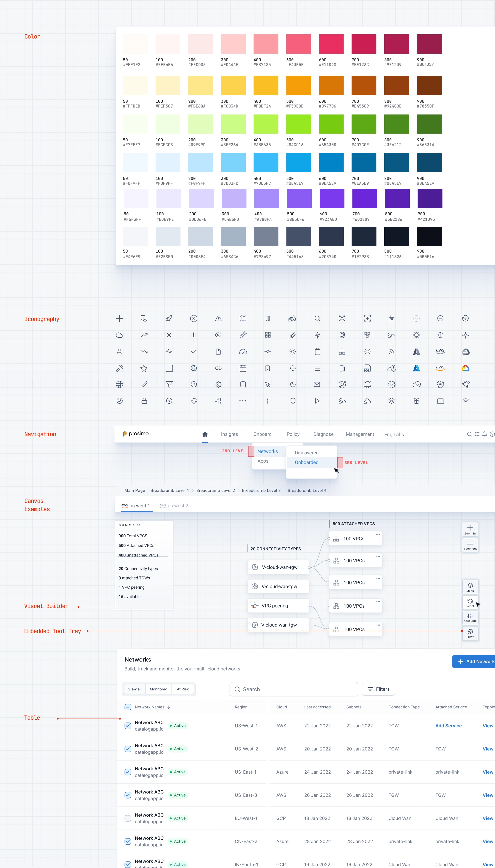Open the three-dot menu on the first 100 VPCs node
The height and width of the screenshot is (868, 495).
tap(378, 534)
